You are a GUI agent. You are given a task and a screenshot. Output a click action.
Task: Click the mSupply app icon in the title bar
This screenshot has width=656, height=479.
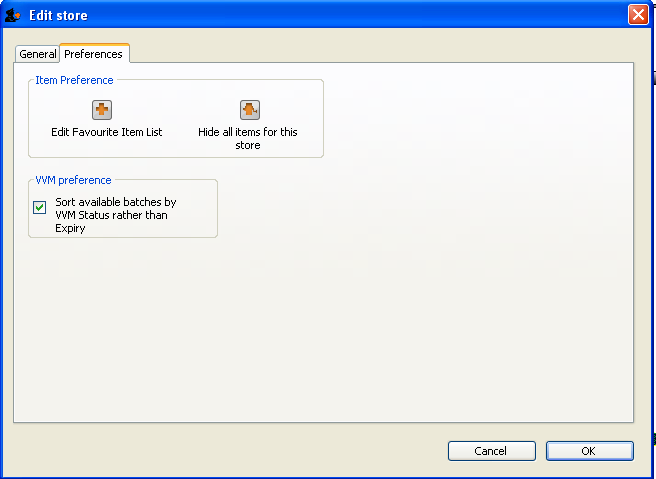point(13,15)
